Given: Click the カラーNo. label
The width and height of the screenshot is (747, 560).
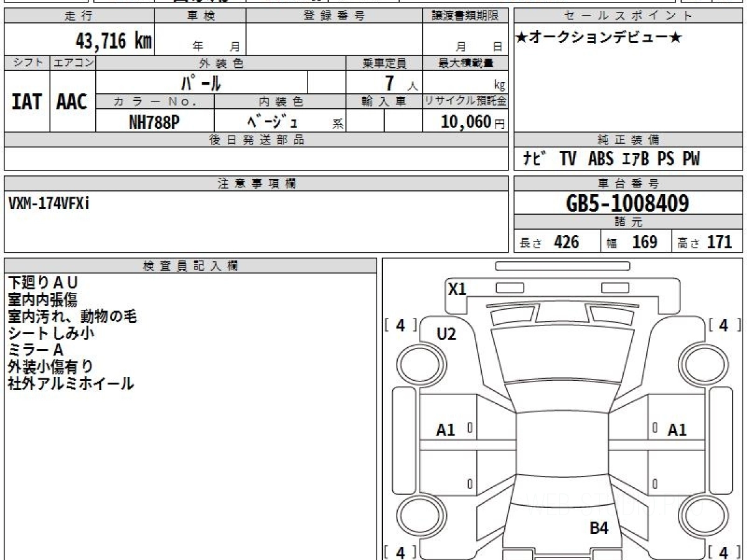Looking at the screenshot, I should (155, 101).
